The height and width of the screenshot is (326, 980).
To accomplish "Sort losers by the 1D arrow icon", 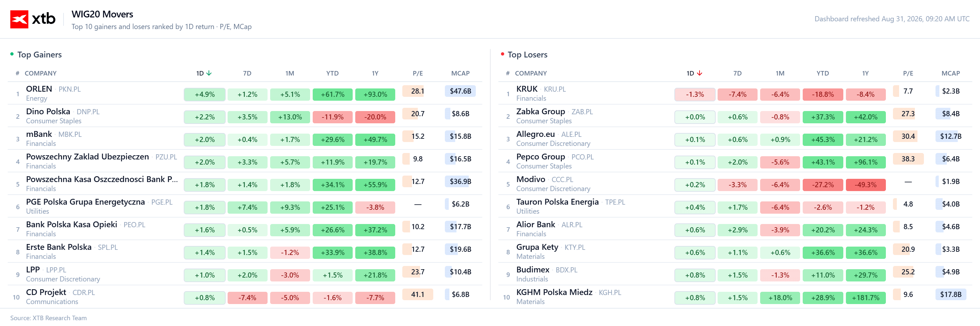I will [699, 73].
